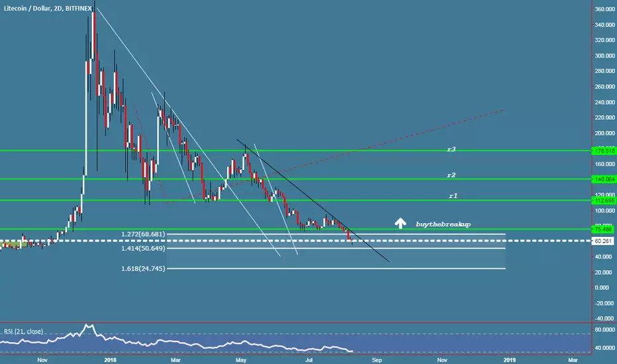The width and height of the screenshot is (617, 364).
Task: Click the white up-arrow marker
Action: 401,223
